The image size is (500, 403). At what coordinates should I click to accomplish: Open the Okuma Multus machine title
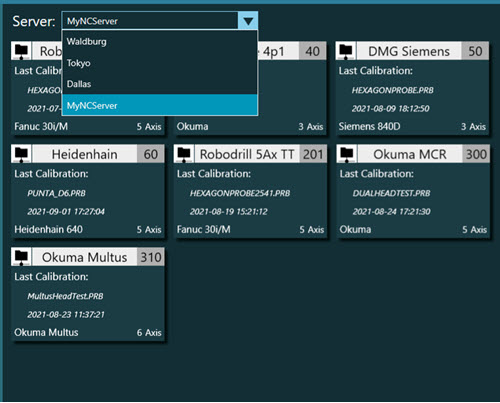84,257
